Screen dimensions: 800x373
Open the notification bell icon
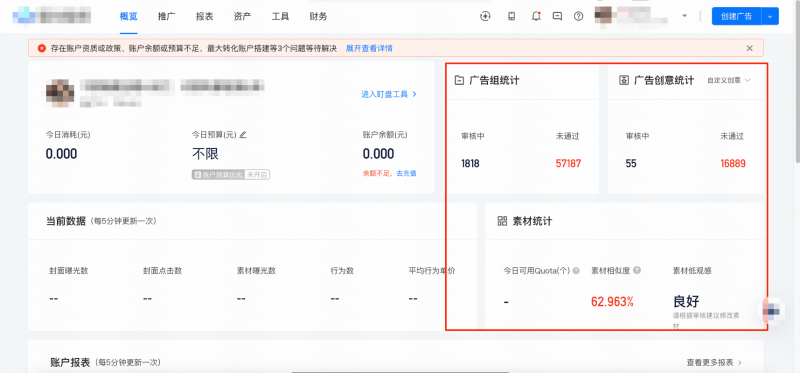[536, 16]
